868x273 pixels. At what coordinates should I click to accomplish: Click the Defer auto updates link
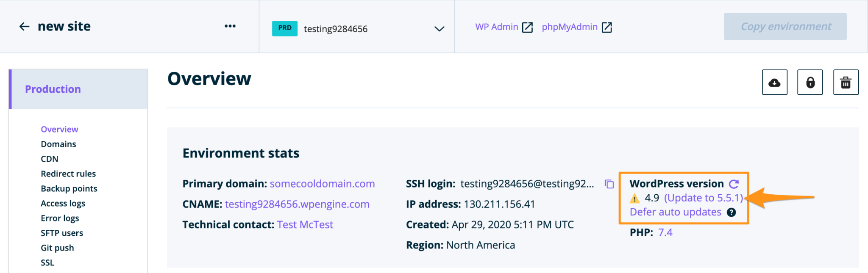click(x=675, y=212)
